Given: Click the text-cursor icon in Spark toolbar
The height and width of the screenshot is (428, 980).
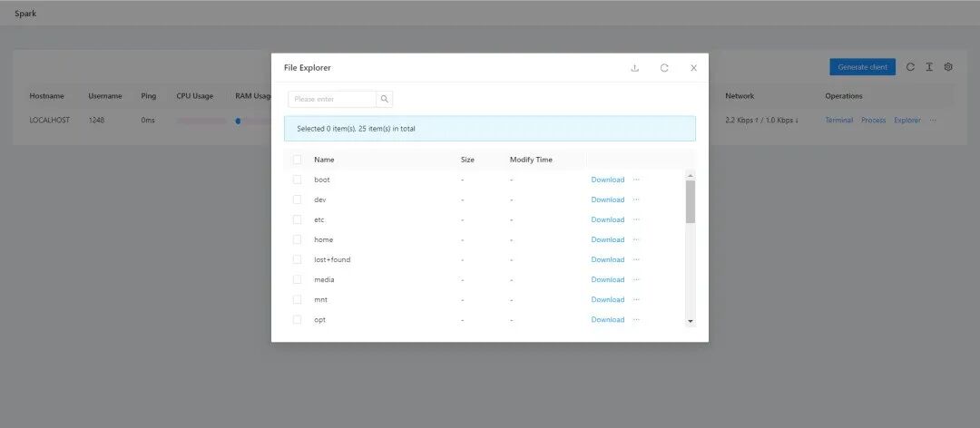Looking at the screenshot, I should coord(929,67).
